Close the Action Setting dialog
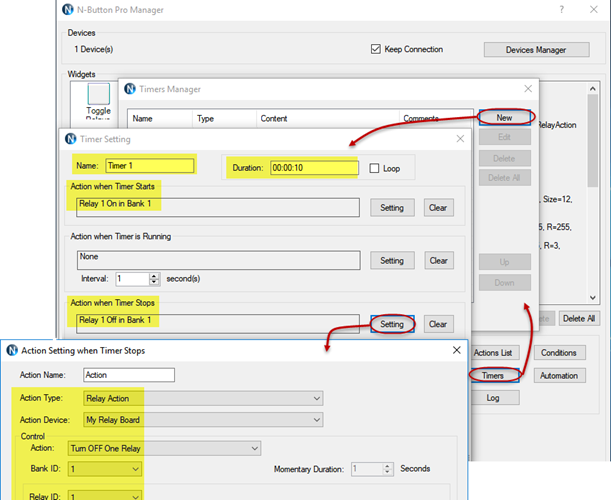The width and height of the screenshot is (611, 500). coord(457,350)
